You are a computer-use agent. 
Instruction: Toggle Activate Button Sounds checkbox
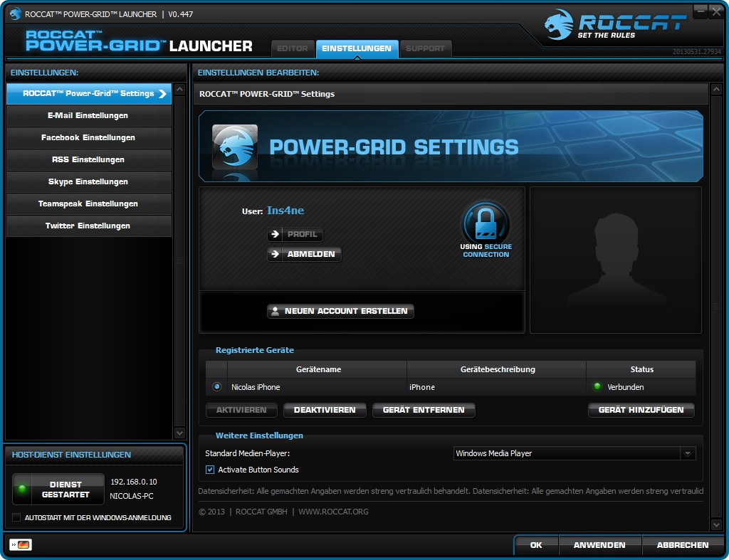(210, 470)
